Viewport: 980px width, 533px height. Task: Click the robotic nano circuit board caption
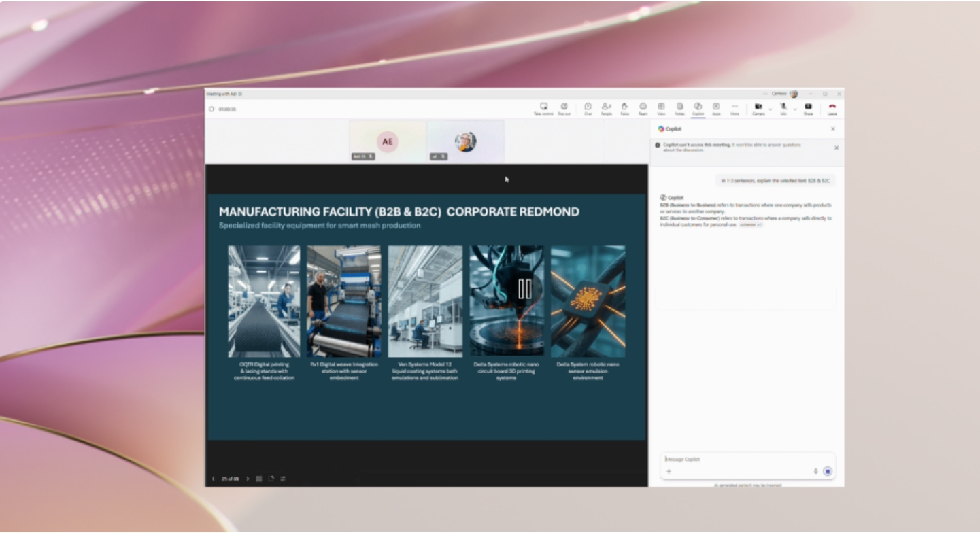(x=507, y=371)
